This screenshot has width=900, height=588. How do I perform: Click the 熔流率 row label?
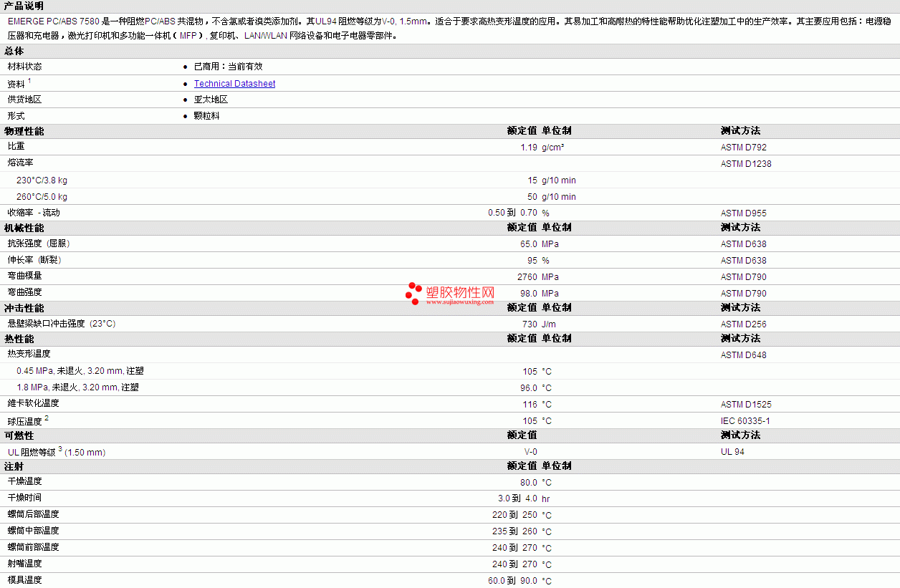point(21,163)
